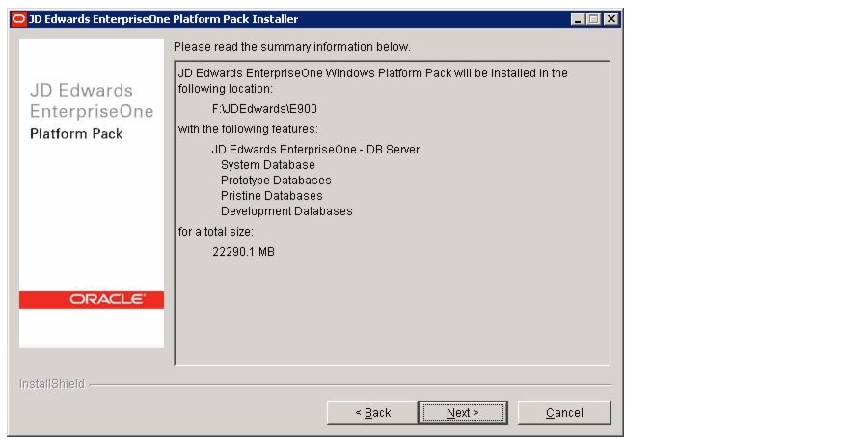Select the DB Server feature line
Screen dimensions: 868x446
click(315, 150)
